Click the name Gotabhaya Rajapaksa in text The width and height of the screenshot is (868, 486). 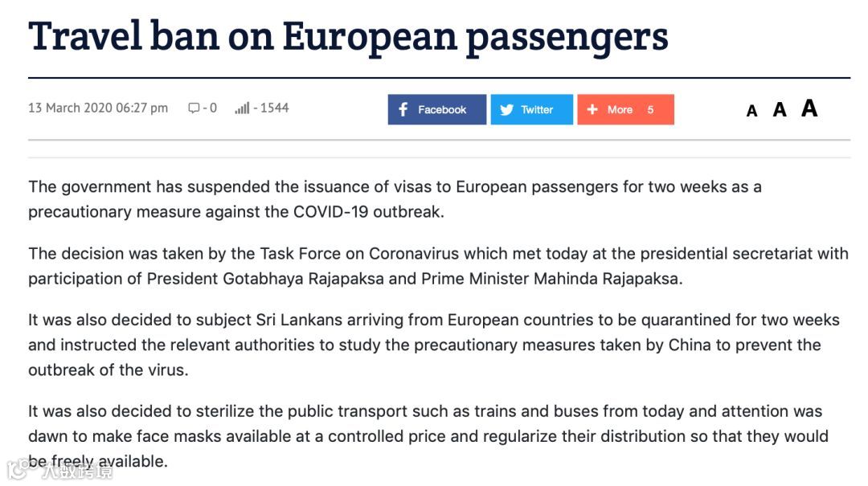(303, 279)
